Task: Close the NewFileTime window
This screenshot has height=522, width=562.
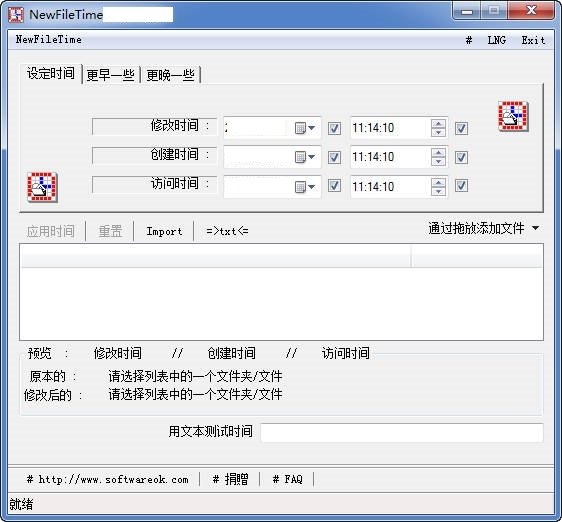Action: point(531,11)
